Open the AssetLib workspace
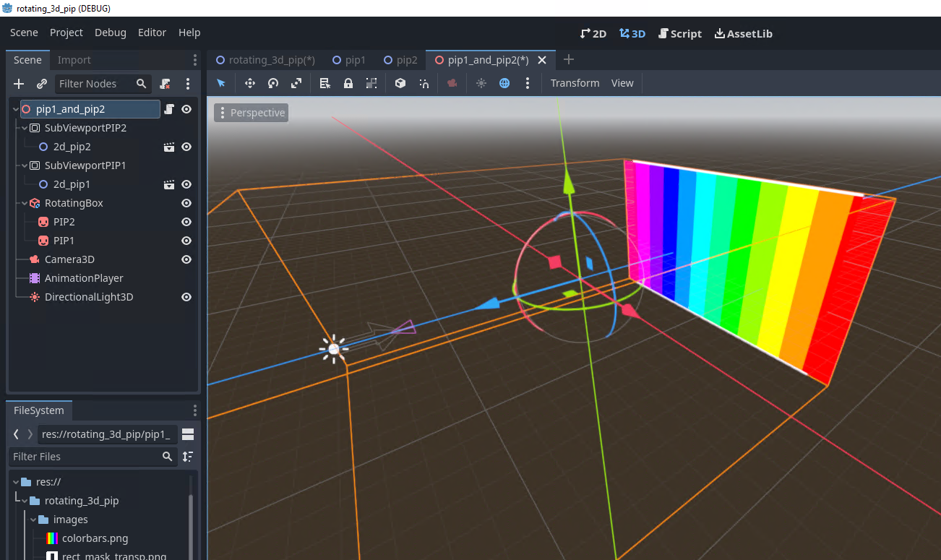941x560 pixels. 743,33
